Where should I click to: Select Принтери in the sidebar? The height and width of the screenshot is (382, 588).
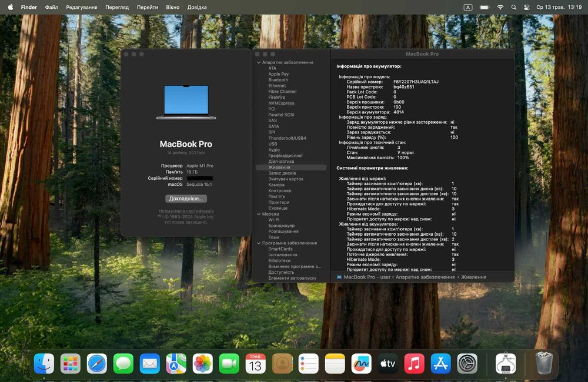tap(279, 202)
